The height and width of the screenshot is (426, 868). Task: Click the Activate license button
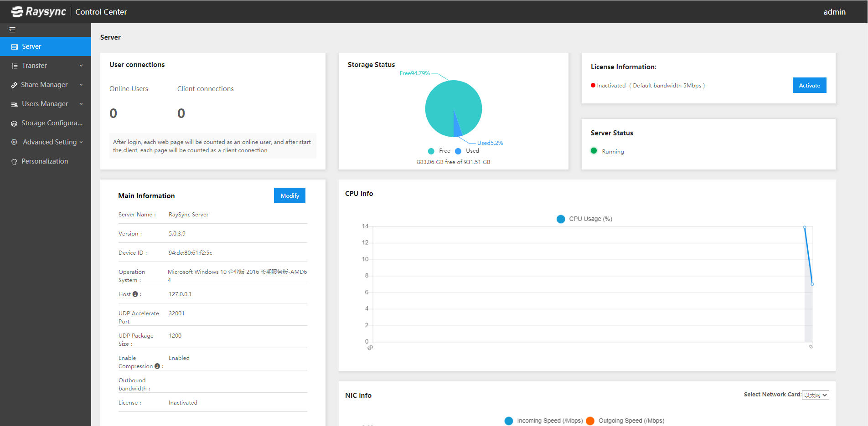[809, 85]
